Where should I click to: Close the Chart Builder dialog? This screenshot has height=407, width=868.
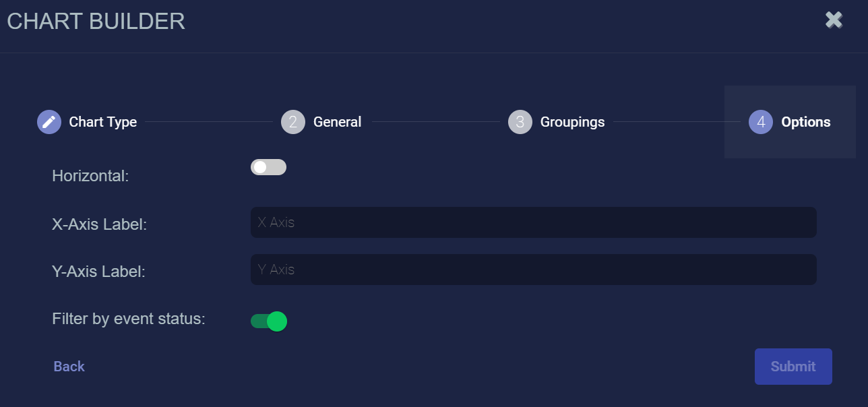834,20
